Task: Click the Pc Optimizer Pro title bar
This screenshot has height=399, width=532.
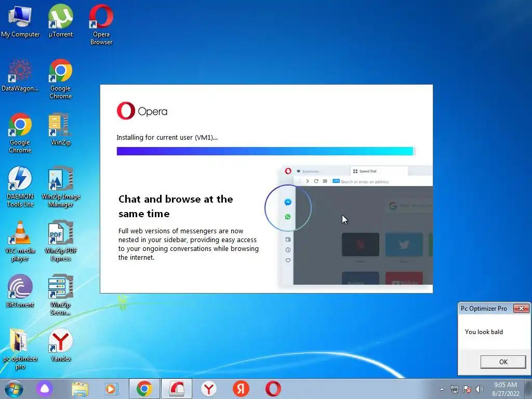Action: (485, 309)
